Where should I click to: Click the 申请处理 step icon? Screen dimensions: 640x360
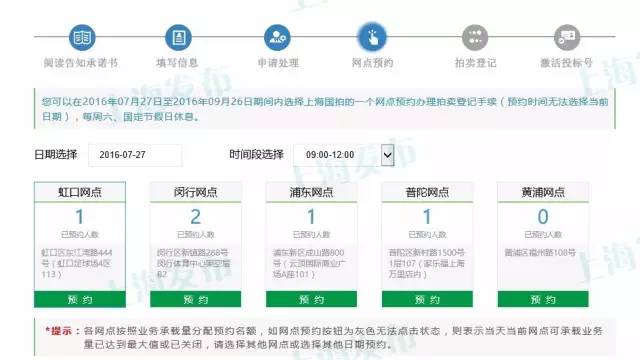click(x=278, y=37)
